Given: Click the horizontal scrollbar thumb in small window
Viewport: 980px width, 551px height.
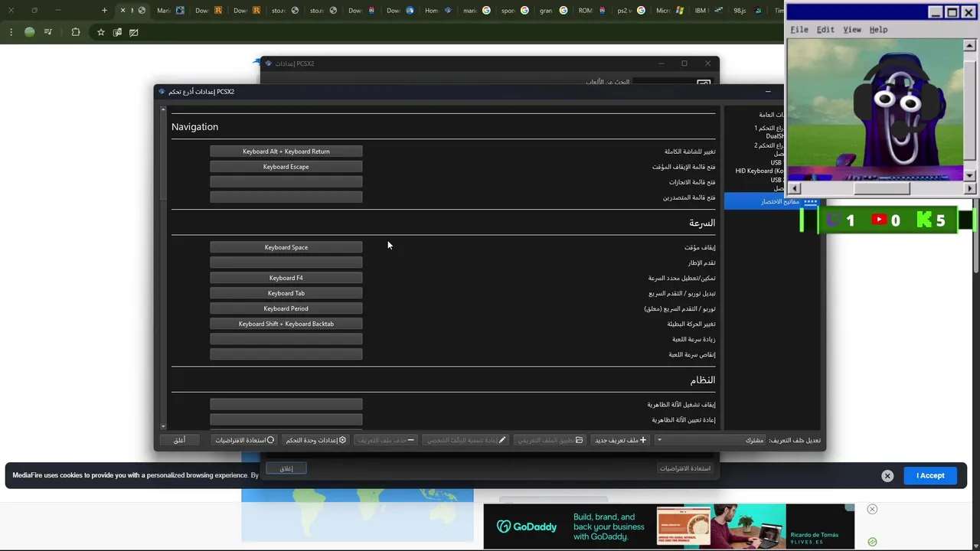Looking at the screenshot, I should click(882, 188).
